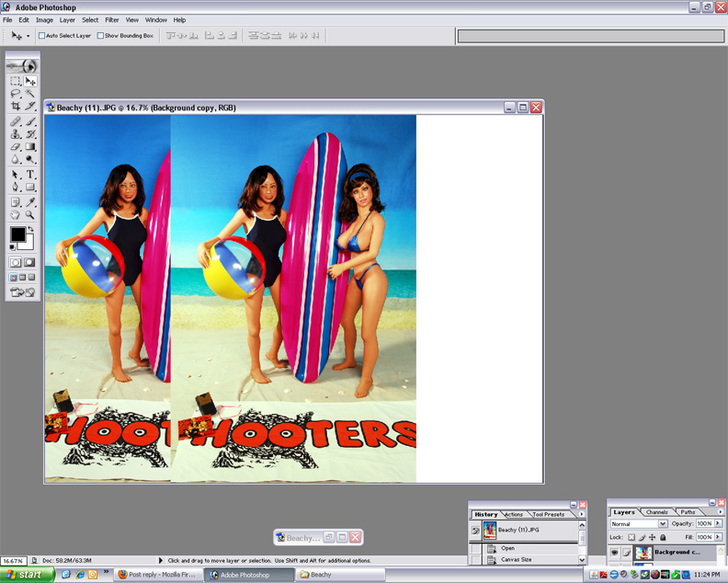Open the Image menu

click(x=44, y=20)
